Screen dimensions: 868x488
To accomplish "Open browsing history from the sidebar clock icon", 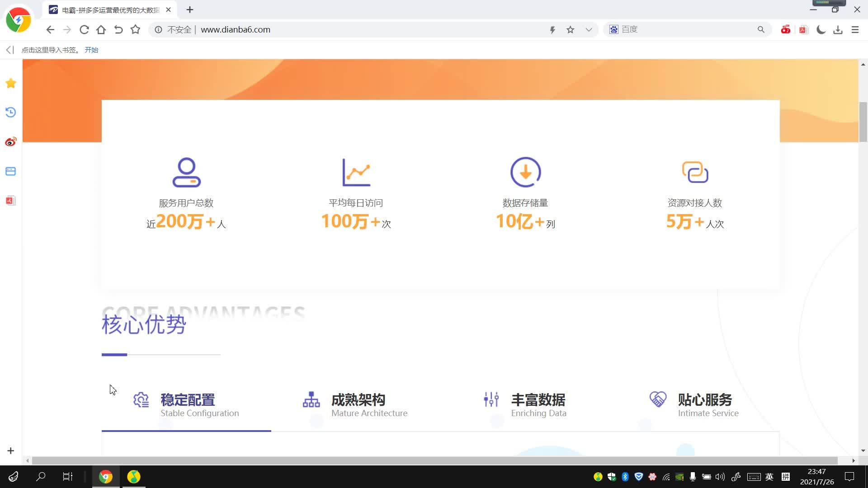I will click(10, 113).
